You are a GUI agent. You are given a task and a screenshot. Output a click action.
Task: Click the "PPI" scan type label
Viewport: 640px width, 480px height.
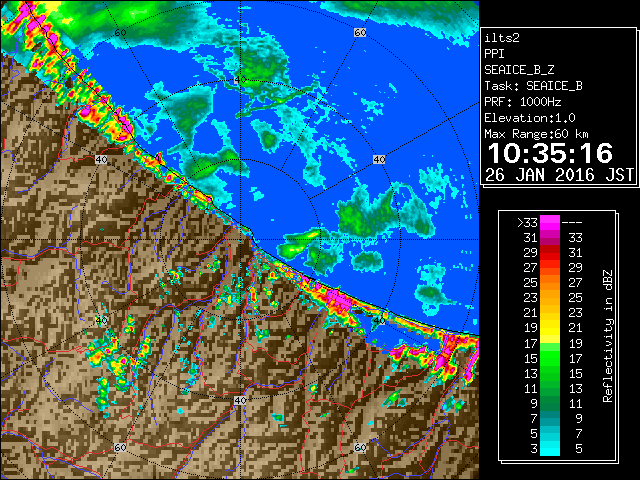tap(494, 54)
